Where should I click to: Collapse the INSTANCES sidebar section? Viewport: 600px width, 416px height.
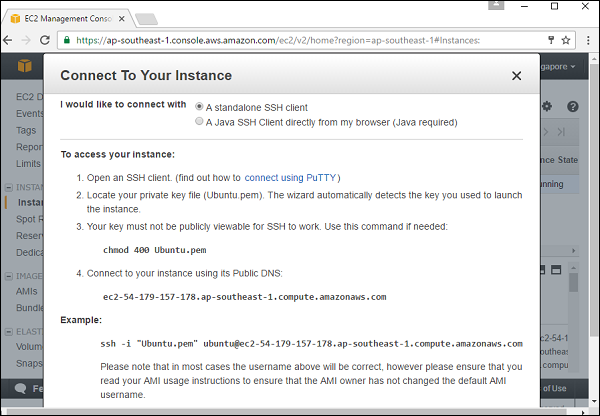[8, 187]
